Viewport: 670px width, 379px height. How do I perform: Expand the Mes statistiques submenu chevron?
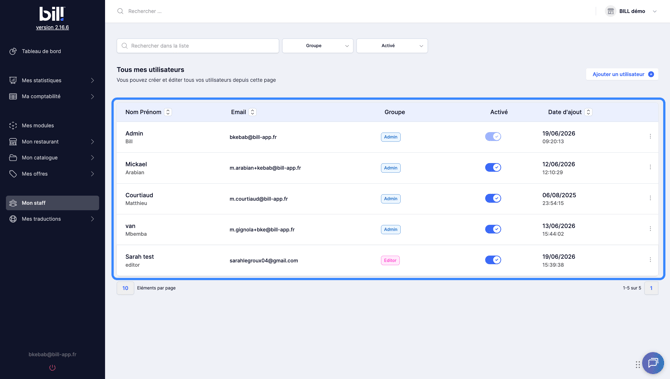[x=92, y=80]
